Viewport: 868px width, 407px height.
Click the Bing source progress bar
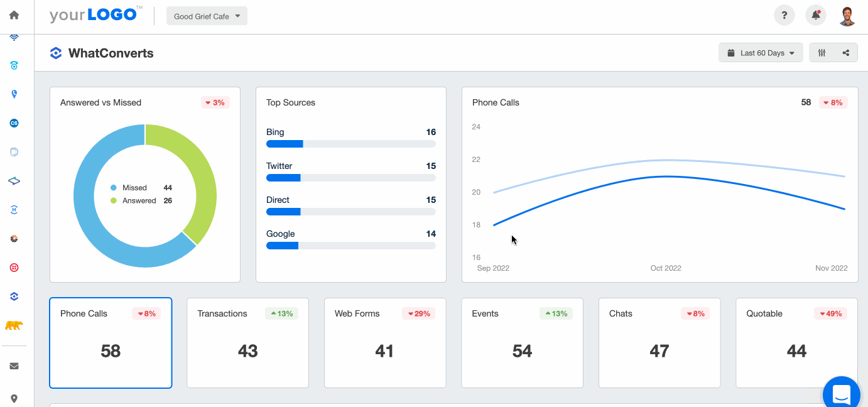click(x=350, y=144)
